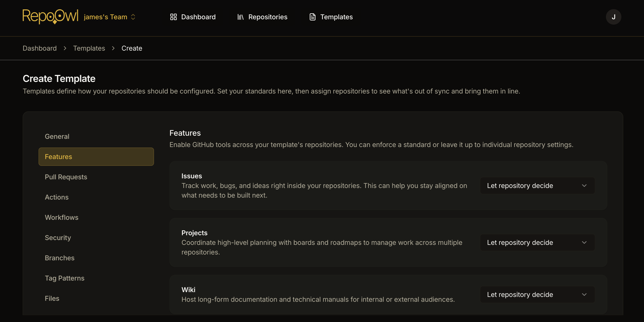Open Templates from the breadcrumb trail
644x322 pixels.
point(89,48)
